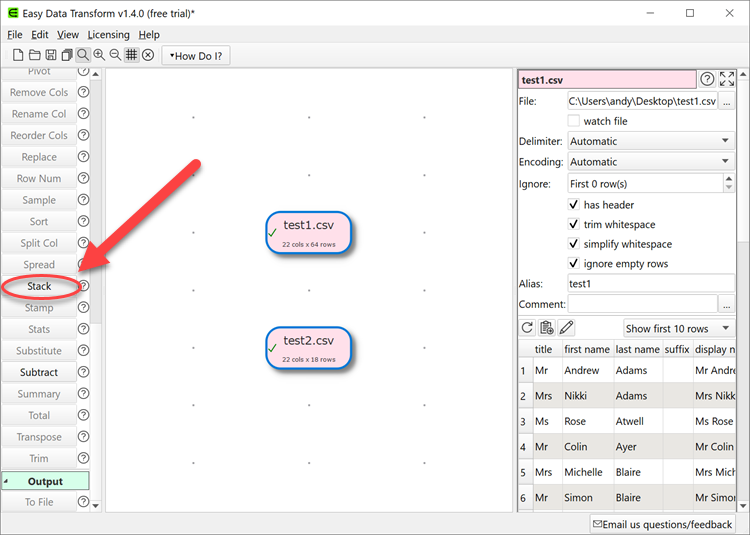The width and height of the screenshot is (750, 535).
Task: Open the Delimiter dropdown
Action: coord(650,141)
